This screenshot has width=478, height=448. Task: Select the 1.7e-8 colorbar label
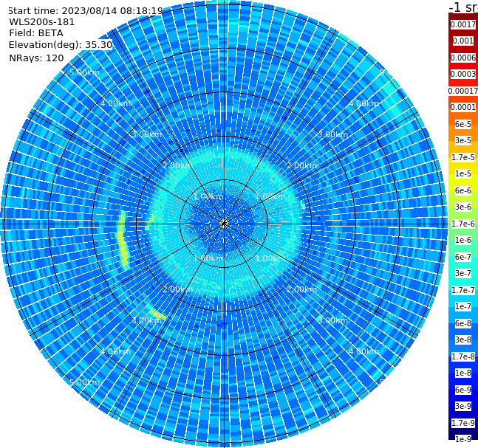click(463, 356)
